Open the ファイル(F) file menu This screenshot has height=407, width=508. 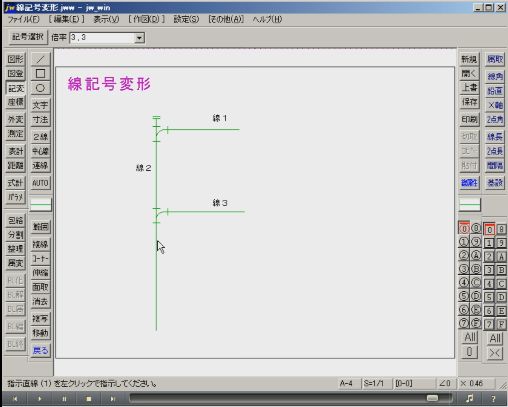tap(24, 19)
